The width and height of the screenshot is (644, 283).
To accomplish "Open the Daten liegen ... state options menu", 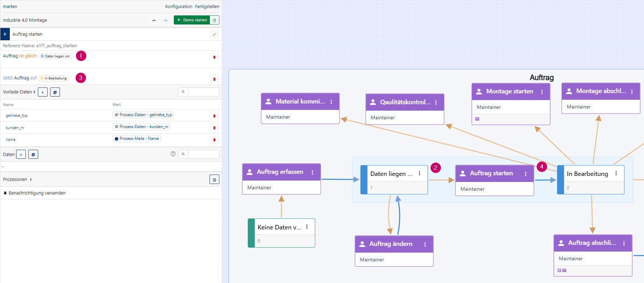I will pyautogui.click(x=419, y=173).
